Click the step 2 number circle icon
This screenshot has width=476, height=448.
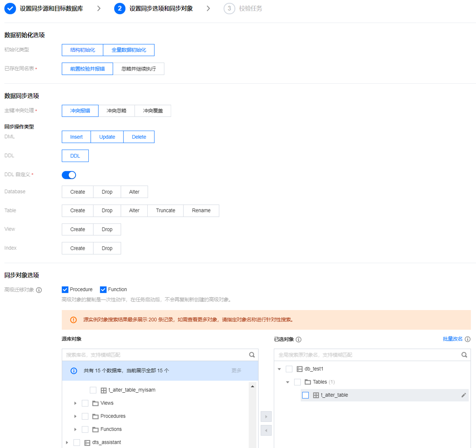(x=120, y=8)
